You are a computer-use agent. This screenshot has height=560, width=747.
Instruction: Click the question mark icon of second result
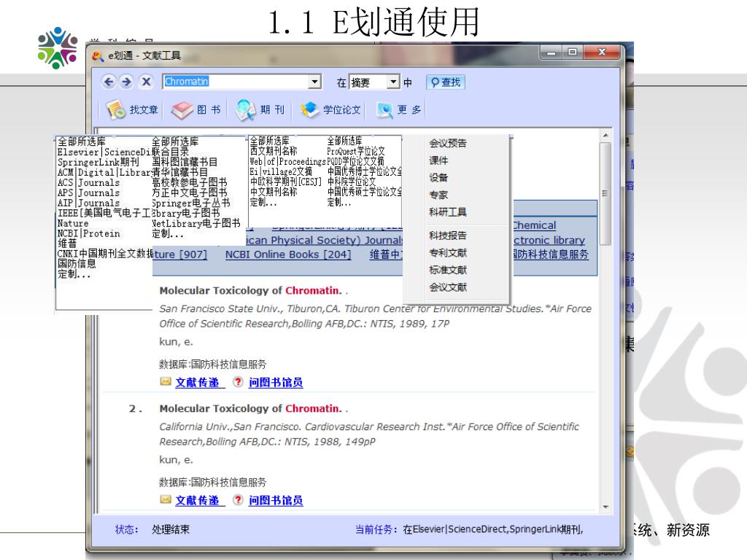pos(238,500)
